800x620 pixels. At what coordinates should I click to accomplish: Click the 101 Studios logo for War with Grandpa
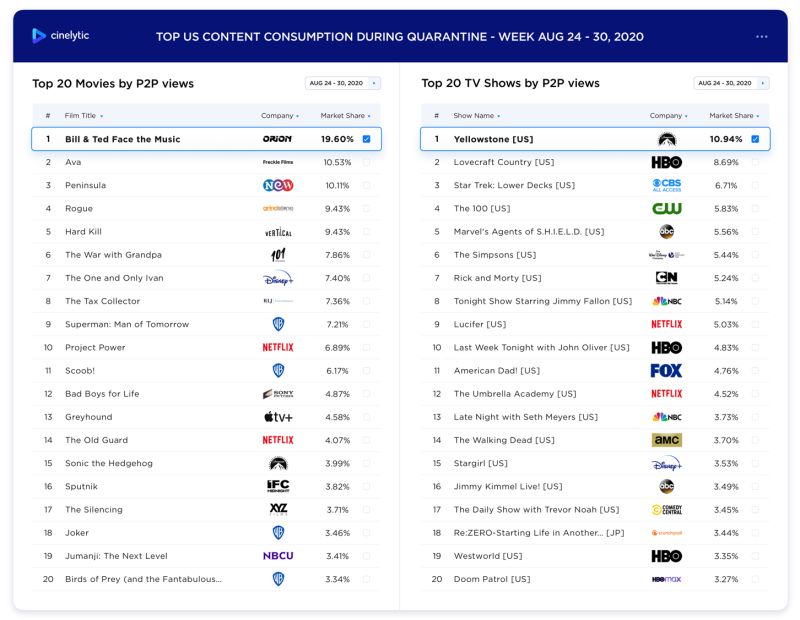coord(278,255)
